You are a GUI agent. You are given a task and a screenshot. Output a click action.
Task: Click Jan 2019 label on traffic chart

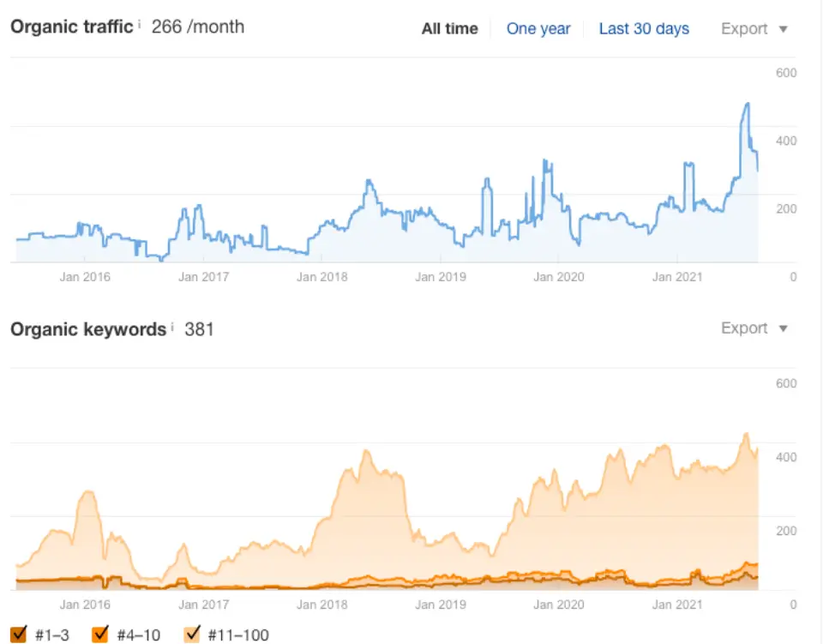(x=441, y=277)
